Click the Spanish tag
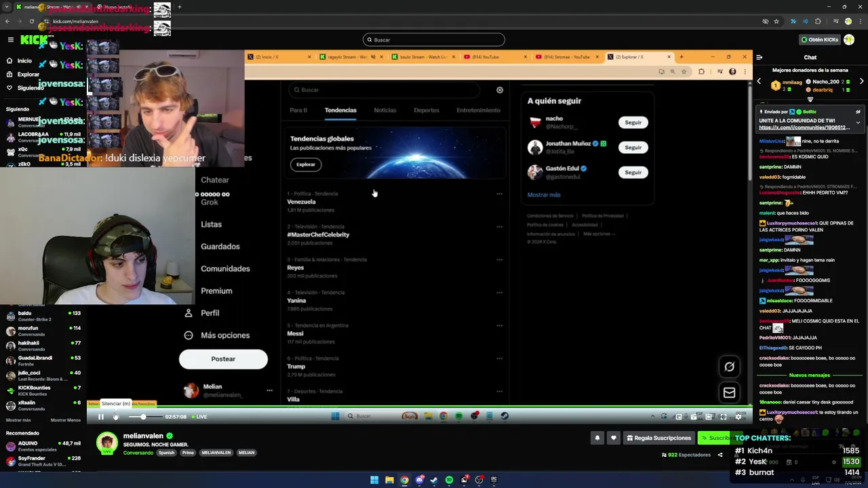 pos(166,453)
